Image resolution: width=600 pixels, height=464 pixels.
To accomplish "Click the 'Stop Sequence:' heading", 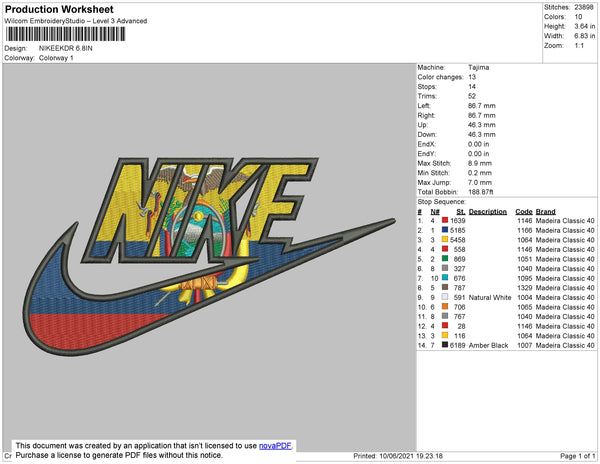I will pyautogui.click(x=442, y=202).
